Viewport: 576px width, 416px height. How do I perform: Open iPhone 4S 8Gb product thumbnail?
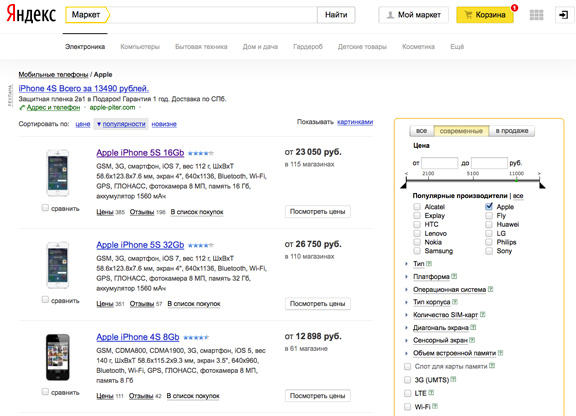point(58,357)
